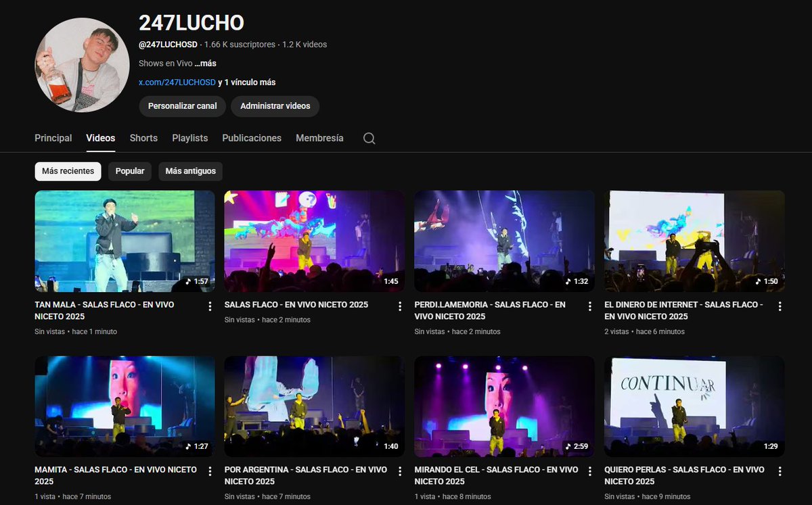Open options menu for MAMITA video
The height and width of the screenshot is (505, 812).
(x=210, y=471)
